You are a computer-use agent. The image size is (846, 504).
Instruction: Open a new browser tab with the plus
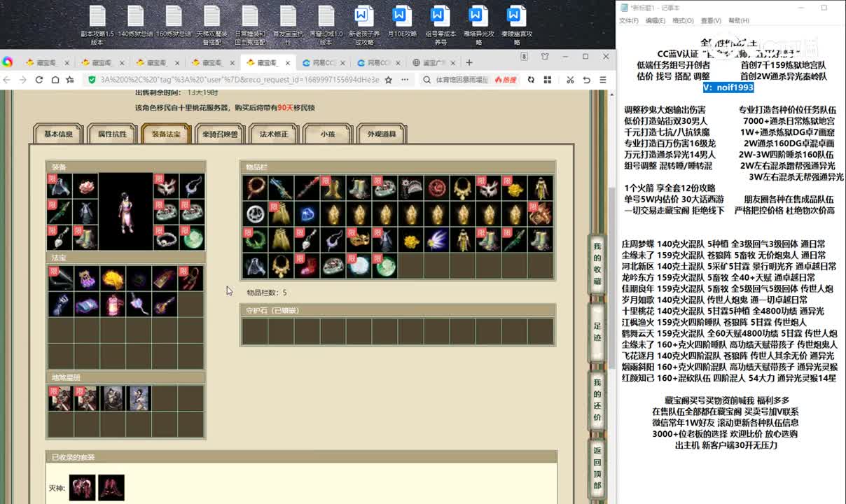click(469, 62)
